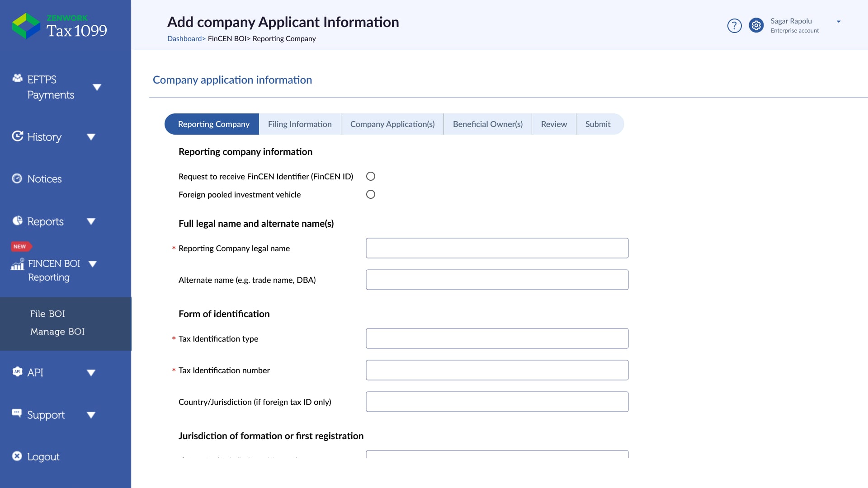Click the FINCEN BOI Reporting label
Screen dimensions: 868x488
tap(54, 270)
